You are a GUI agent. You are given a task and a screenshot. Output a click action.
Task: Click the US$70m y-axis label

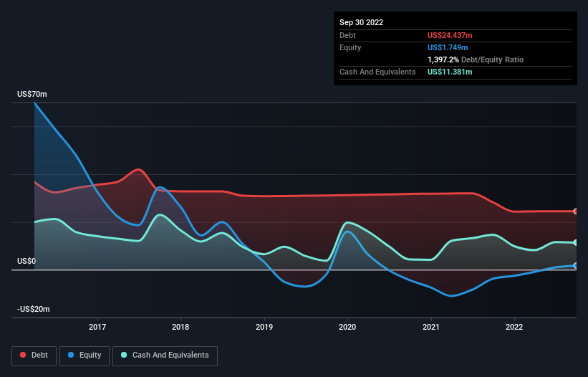pos(32,94)
